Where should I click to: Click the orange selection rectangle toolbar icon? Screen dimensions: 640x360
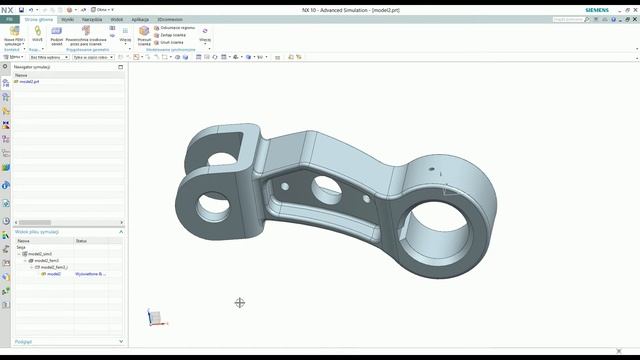(x=136, y=57)
